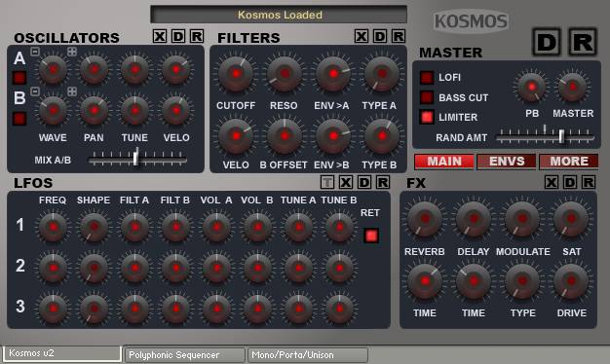Screen dimensions: 610x364
Task: Switch to the ENVS page
Action: pyautogui.click(x=507, y=162)
